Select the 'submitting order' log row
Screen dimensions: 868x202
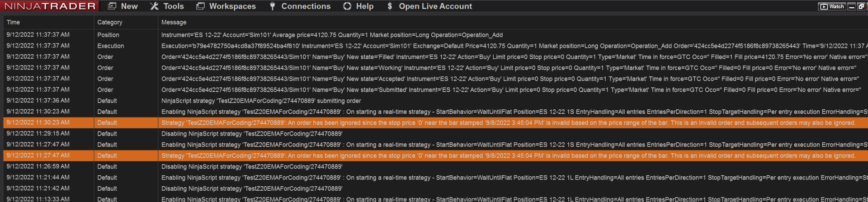261,101
